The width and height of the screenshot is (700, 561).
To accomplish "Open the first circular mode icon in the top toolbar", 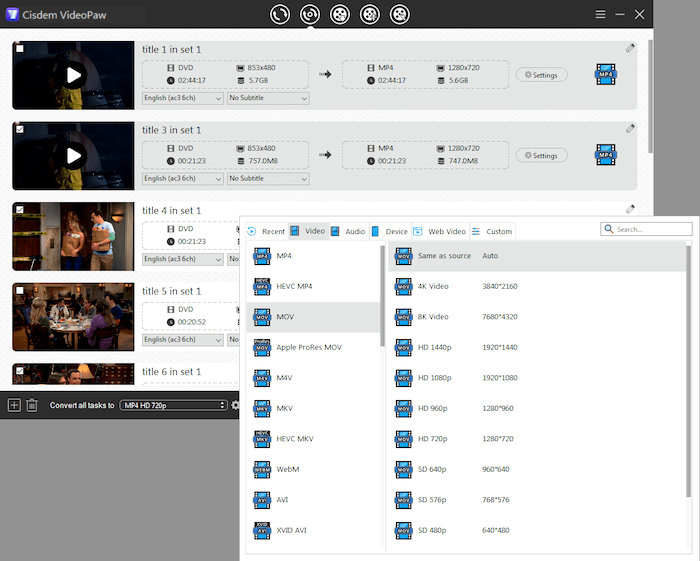I will 278,14.
